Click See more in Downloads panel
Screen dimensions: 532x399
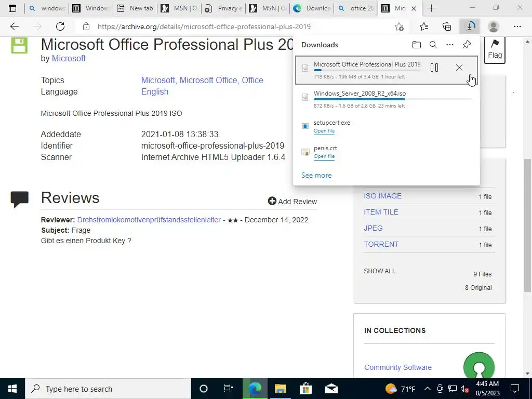tap(316, 176)
